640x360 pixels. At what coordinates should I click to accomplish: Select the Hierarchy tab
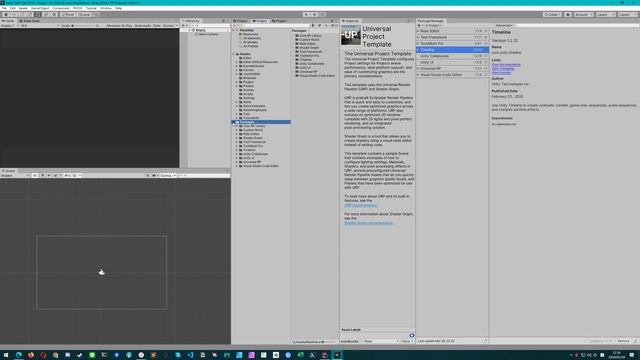[x=191, y=21]
